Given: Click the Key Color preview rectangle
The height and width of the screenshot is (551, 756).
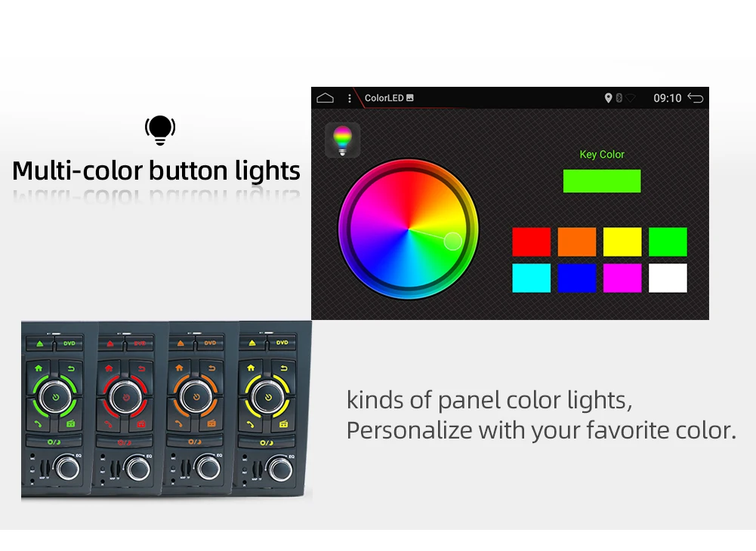Looking at the screenshot, I should [602, 181].
